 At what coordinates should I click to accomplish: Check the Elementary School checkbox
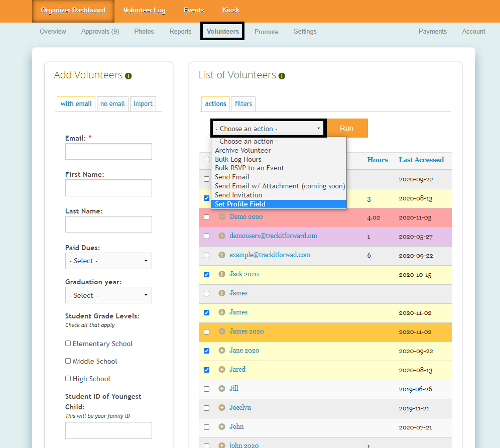coord(68,344)
